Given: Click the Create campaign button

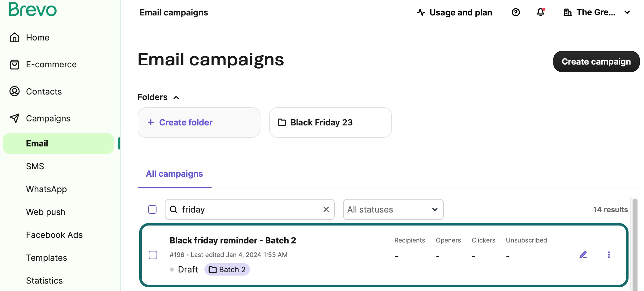Looking at the screenshot, I should [x=596, y=61].
